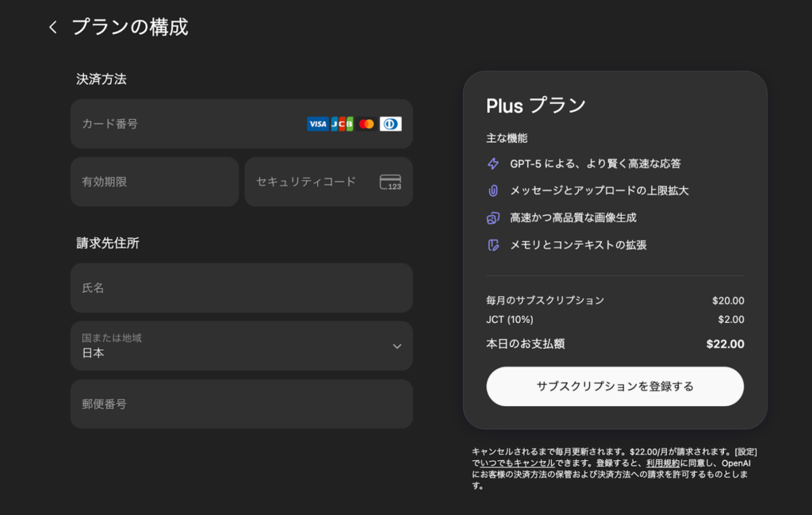Click the 郵便番号 postal code field
This screenshot has height=515, width=812.
click(241, 404)
